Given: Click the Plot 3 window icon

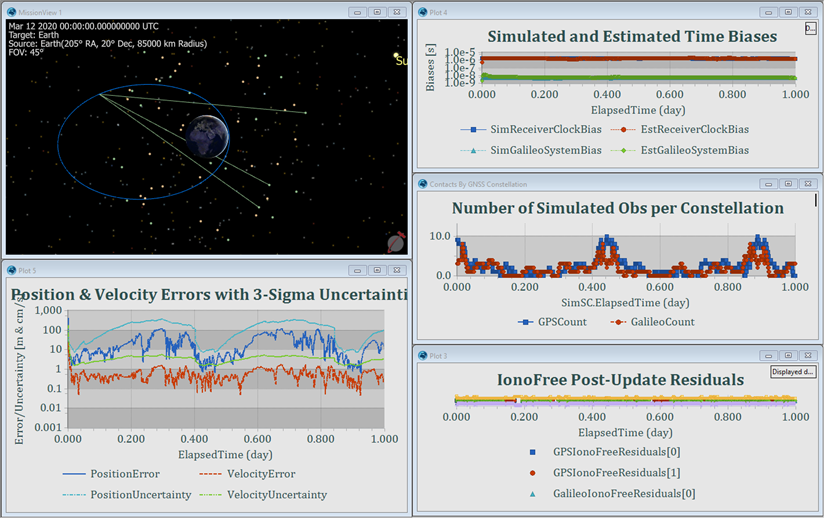Looking at the screenshot, I should tap(423, 356).
